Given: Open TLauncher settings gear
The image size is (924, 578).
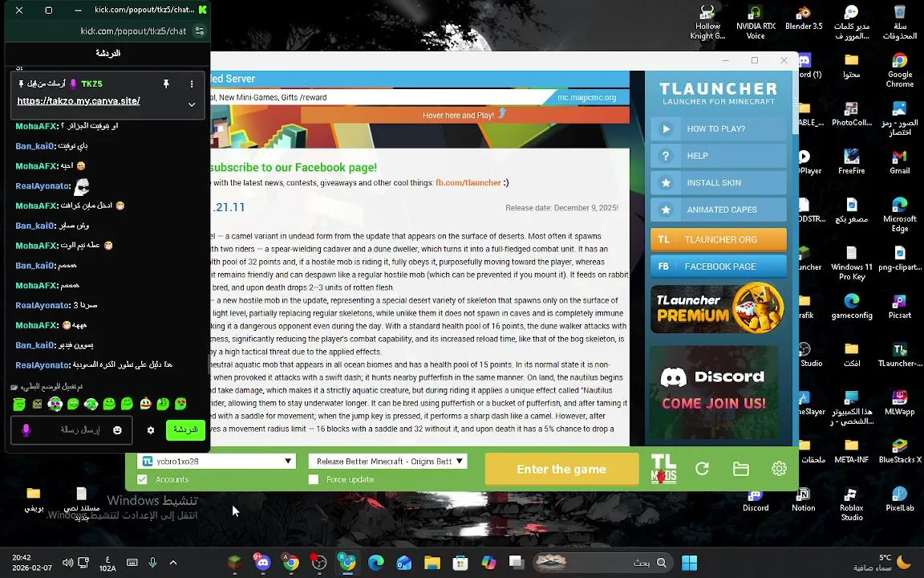Looking at the screenshot, I should pyautogui.click(x=779, y=469).
